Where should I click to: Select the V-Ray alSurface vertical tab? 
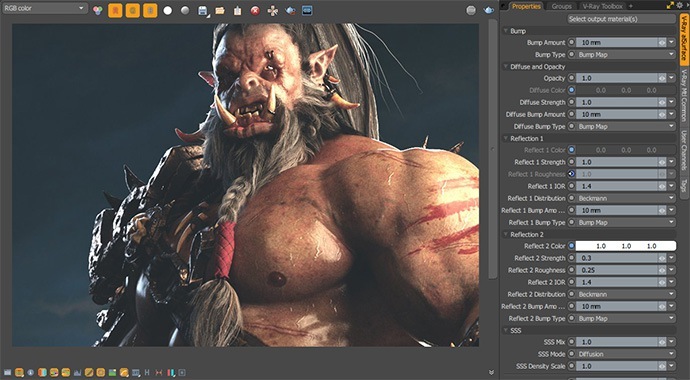click(x=684, y=39)
